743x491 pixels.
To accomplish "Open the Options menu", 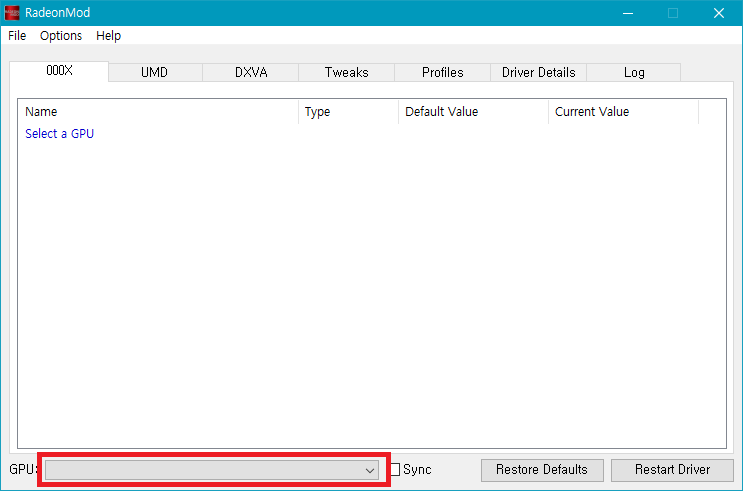I will pos(61,35).
